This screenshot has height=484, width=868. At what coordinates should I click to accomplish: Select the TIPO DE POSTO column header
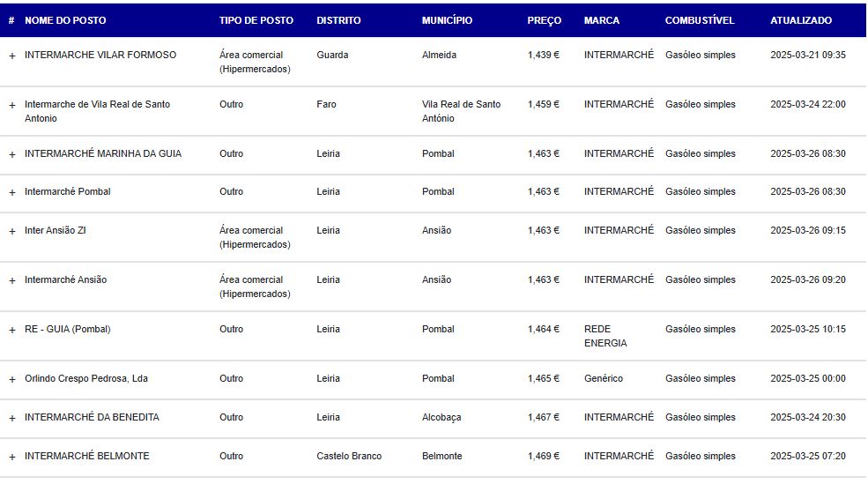pos(256,20)
